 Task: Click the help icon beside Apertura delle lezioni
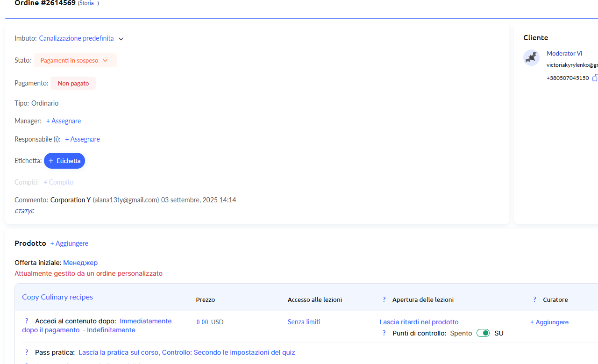pos(384,300)
